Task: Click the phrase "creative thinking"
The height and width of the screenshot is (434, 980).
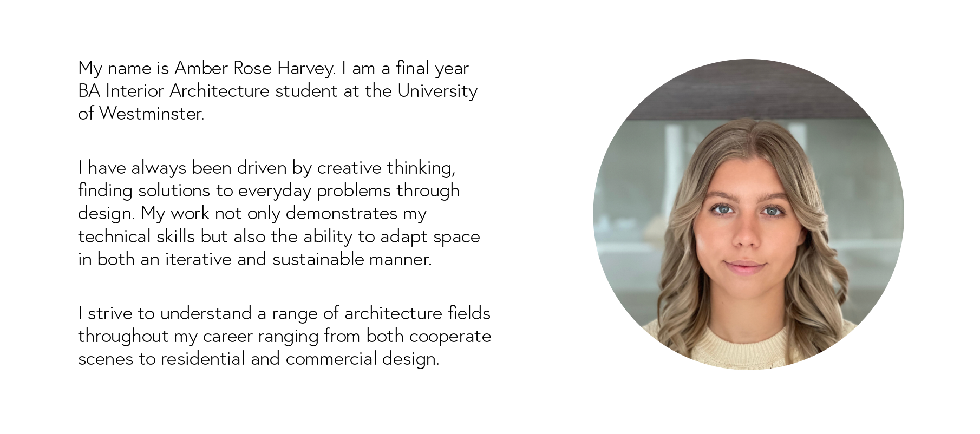Action: pyautogui.click(x=385, y=168)
